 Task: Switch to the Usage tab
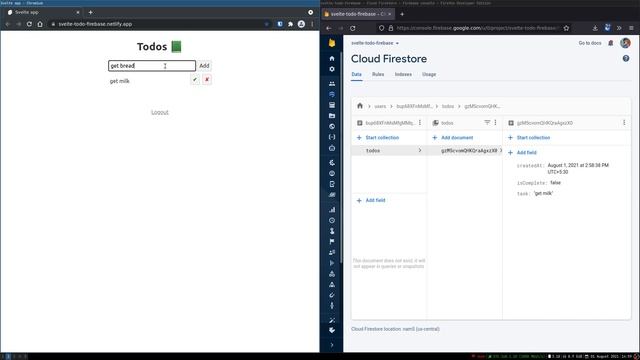(x=429, y=74)
